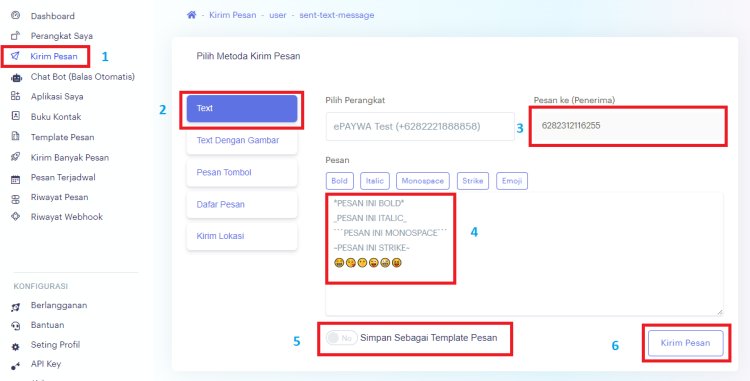The image size is (750, 381).
Task: Select the Text message method tab
Action: pyautogui.click(x=242, y=109)
